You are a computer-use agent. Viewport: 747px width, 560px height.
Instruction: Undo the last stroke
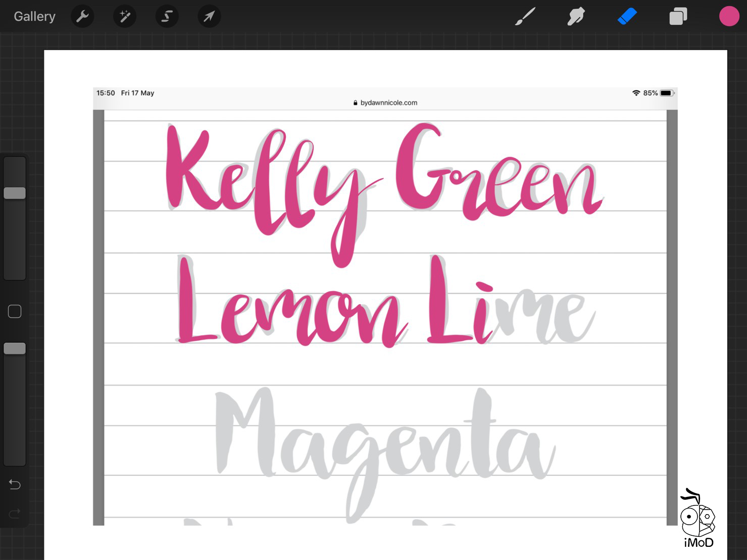[x=15, y=485]
